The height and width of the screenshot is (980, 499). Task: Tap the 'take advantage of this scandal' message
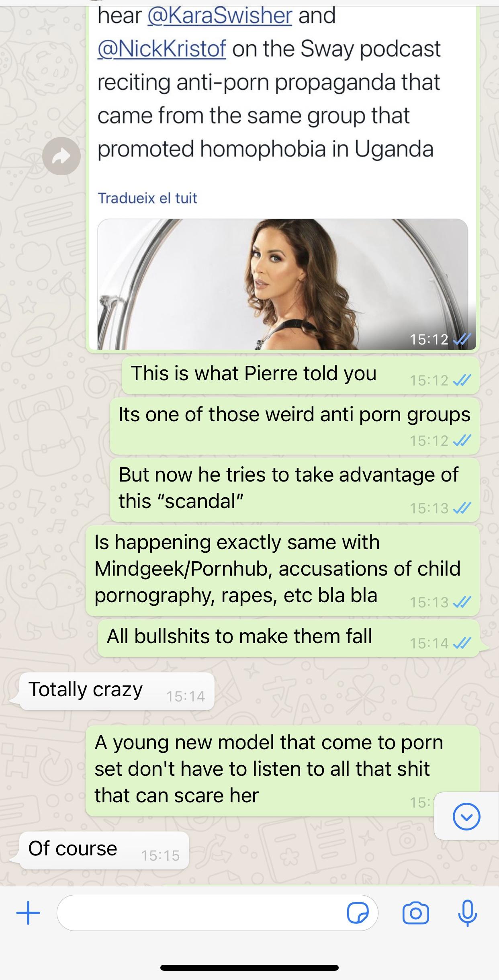tap(294, 490)
